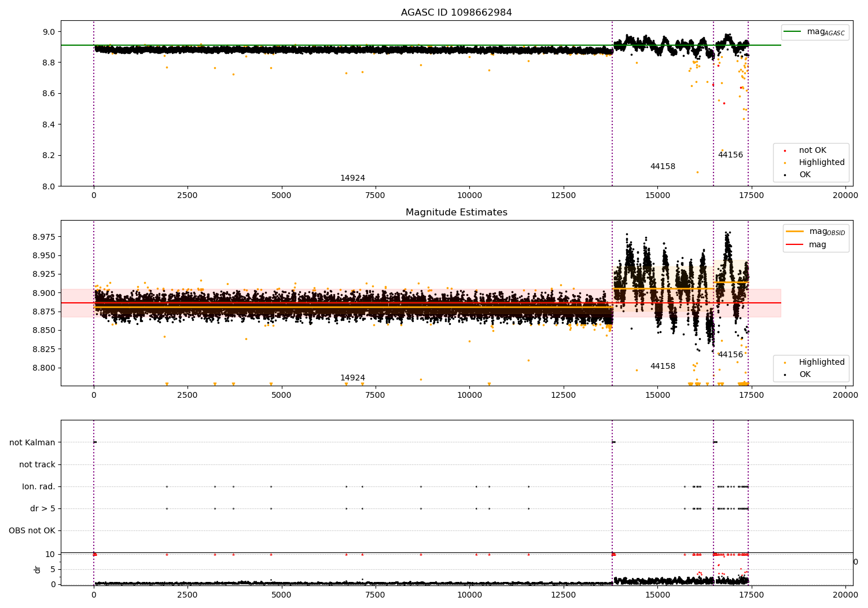This screenshot has width=868, height=608.
Task: Click the 8.2 y-axis tick in the top plot
Action: pos(49,156)
